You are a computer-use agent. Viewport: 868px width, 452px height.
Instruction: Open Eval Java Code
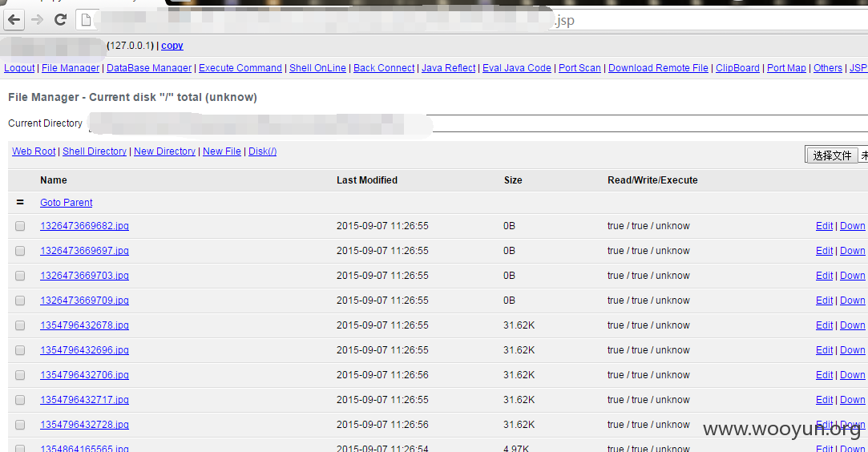point(516,68)
